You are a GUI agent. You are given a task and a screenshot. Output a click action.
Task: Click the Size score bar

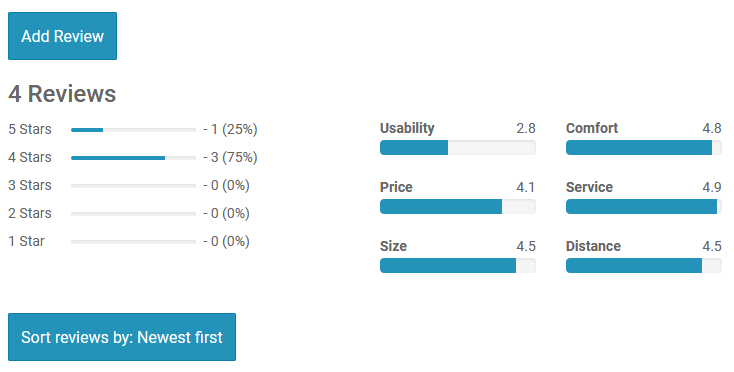pos(458,265)
